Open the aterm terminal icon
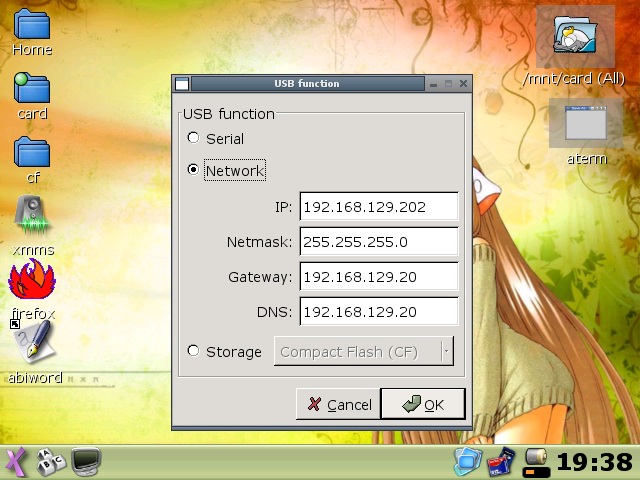This screenshot has height=480, width=640. coord(586,124)
